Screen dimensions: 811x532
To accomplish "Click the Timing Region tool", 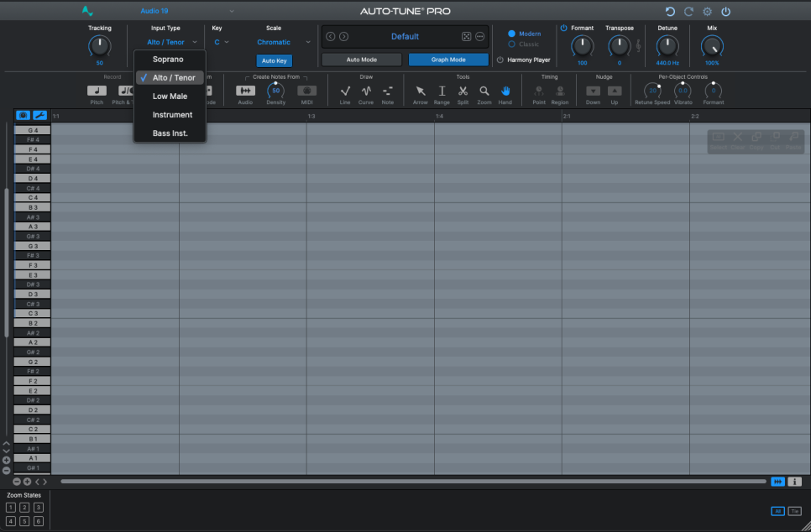I will pyautogui.click(x=560, y=91).
